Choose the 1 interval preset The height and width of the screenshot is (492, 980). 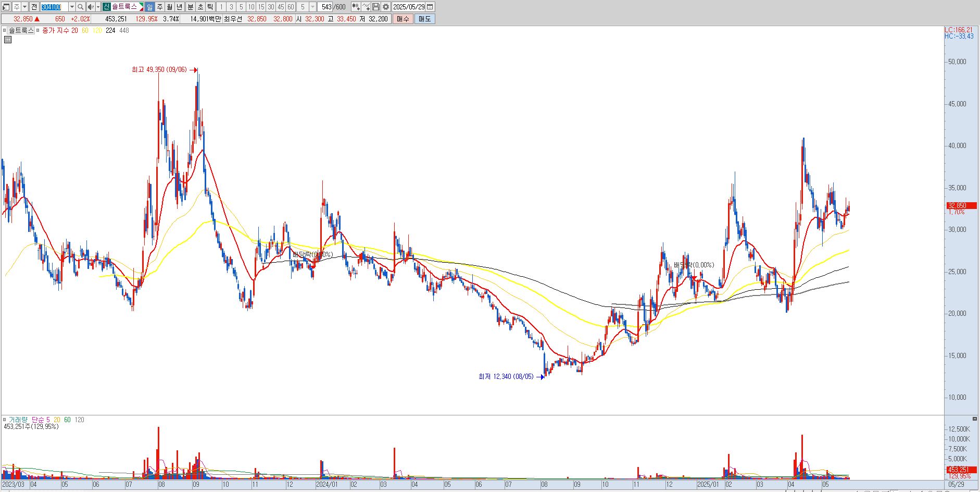tap(221, 7)
